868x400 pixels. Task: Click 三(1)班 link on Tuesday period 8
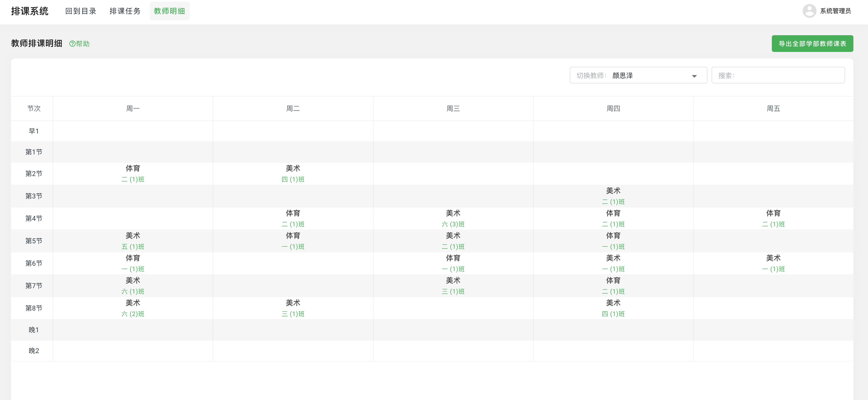293,314
